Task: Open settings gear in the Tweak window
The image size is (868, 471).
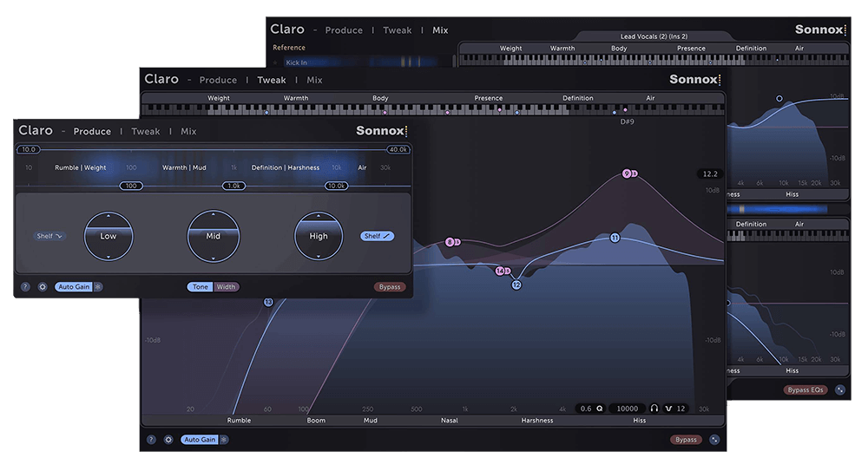Action: (x=168, y=440)
